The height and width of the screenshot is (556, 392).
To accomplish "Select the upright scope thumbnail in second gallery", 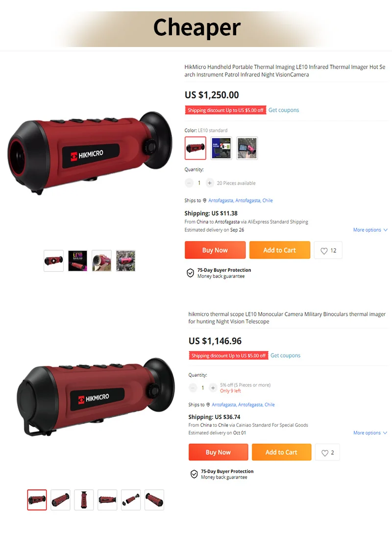I will pos(84,500).
